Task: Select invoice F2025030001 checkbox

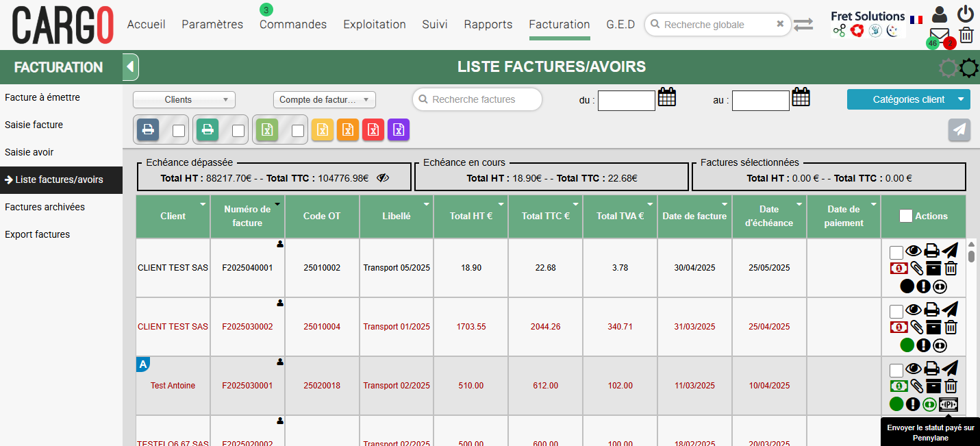Action: tap(896, 371)
